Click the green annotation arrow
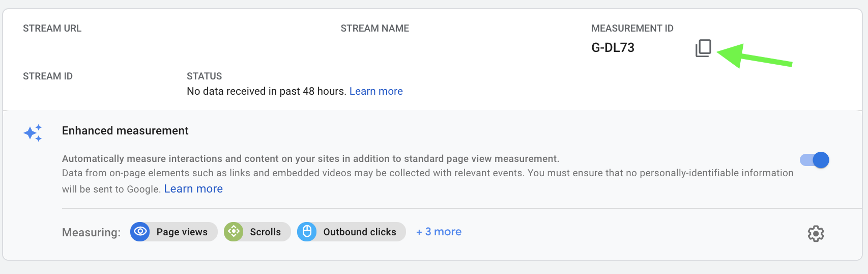 point(755,56)
